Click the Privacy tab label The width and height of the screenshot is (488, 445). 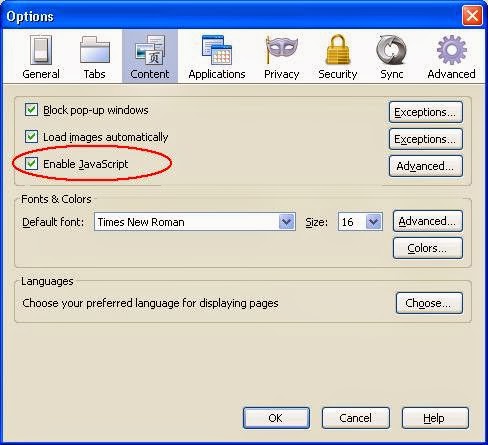[x=282, y=74]
